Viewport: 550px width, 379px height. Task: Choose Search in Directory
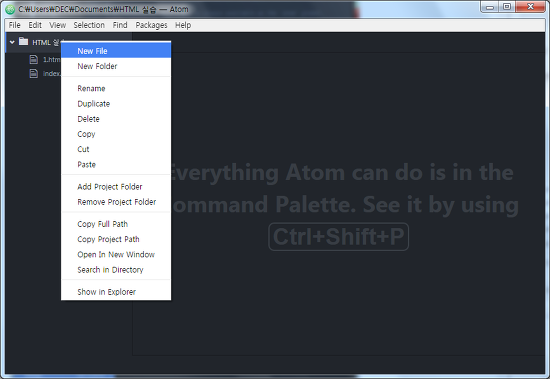(x=116, y=270)
